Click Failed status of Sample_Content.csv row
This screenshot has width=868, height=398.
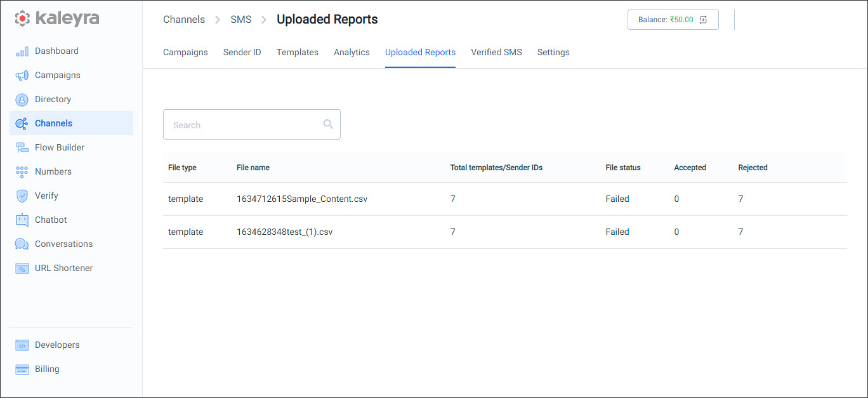pyautogui.click(x=617, y=199)
